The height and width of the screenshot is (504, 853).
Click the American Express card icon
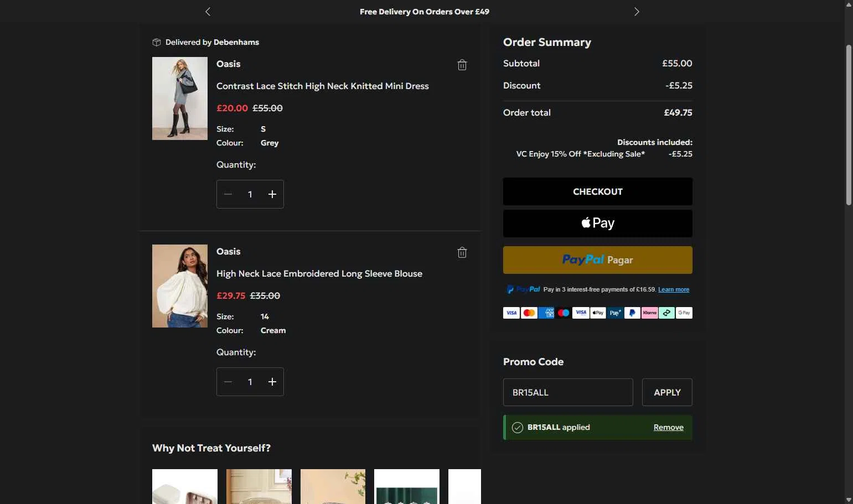[x=546, y=313]
